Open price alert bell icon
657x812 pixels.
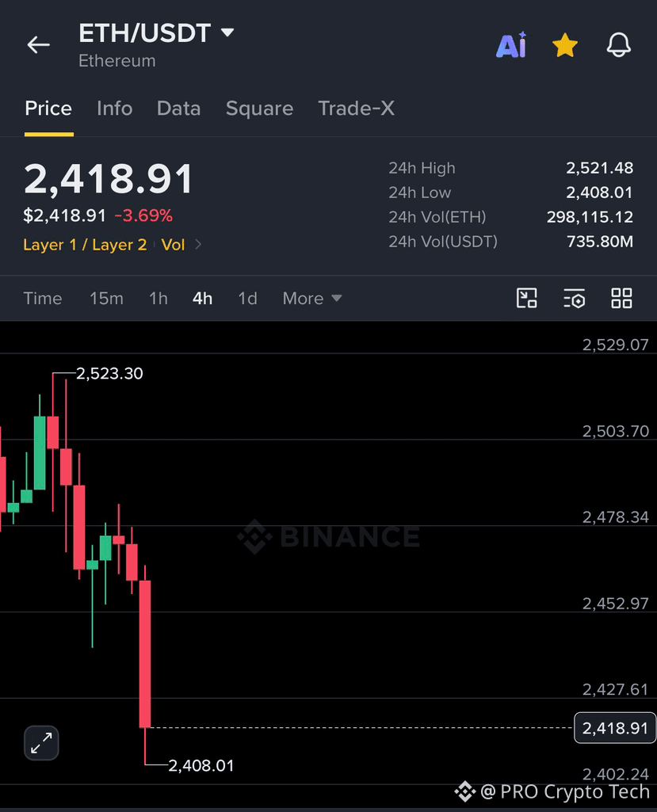tap(619, 45)
